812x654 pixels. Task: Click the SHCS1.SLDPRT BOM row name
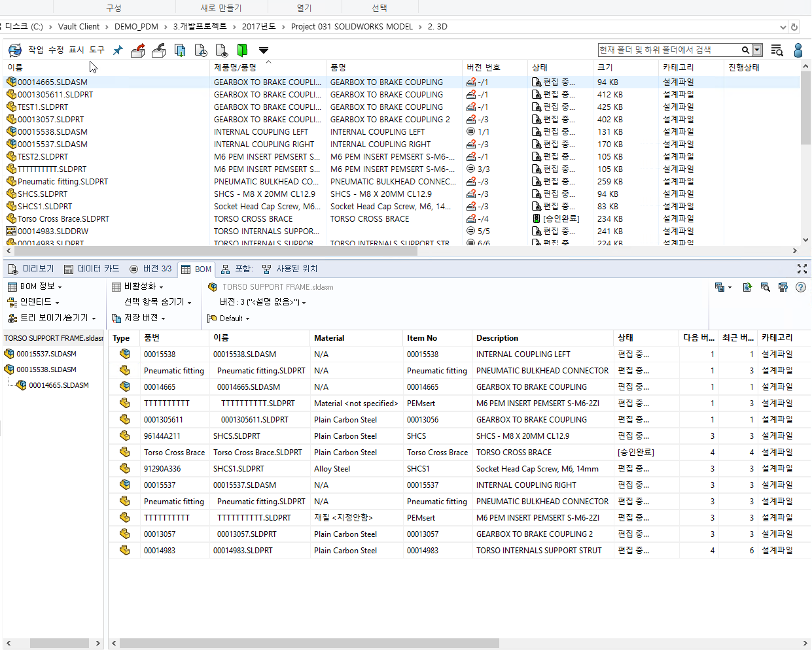239,469
